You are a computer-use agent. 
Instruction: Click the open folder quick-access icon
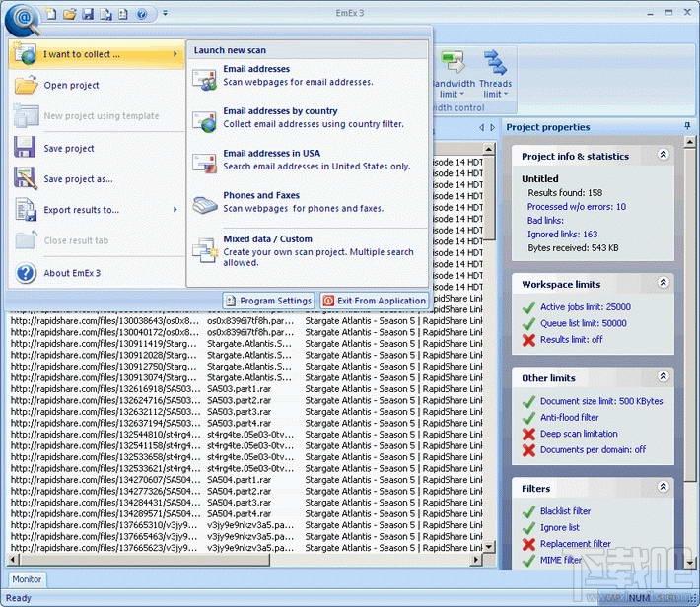click(x=70, y=14)
